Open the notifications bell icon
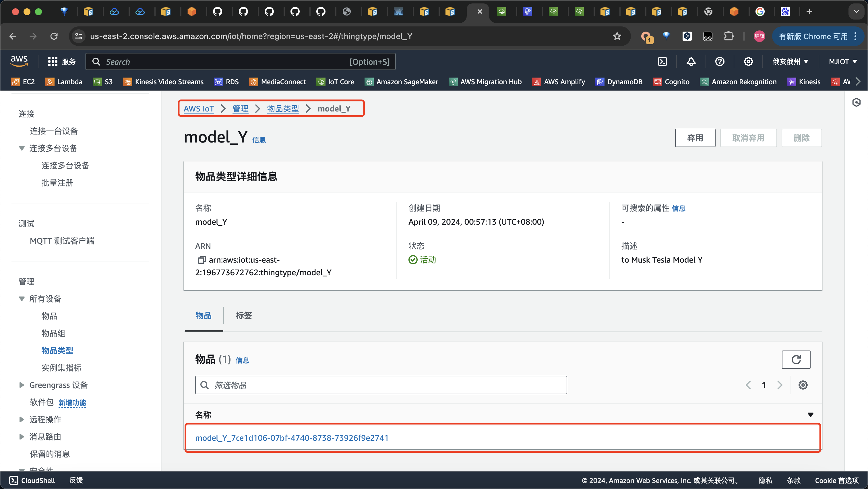 [x=691, y=61]
